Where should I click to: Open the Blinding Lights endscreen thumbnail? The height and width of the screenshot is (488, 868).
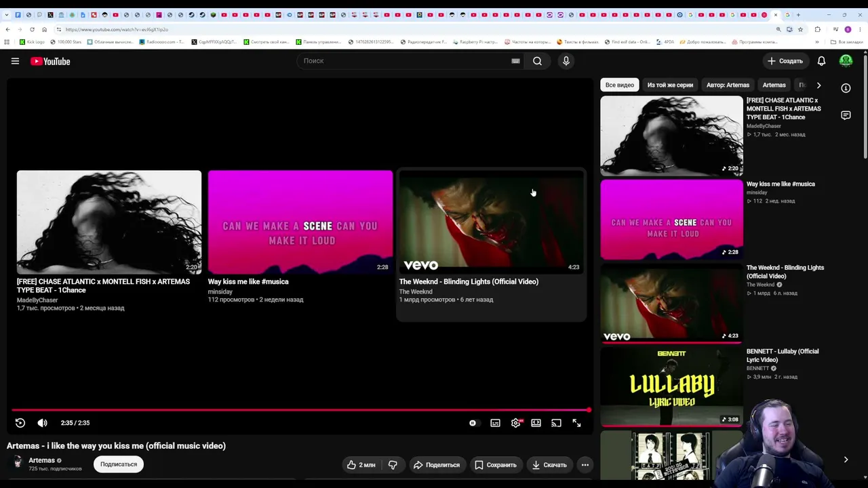click(492, 222)
